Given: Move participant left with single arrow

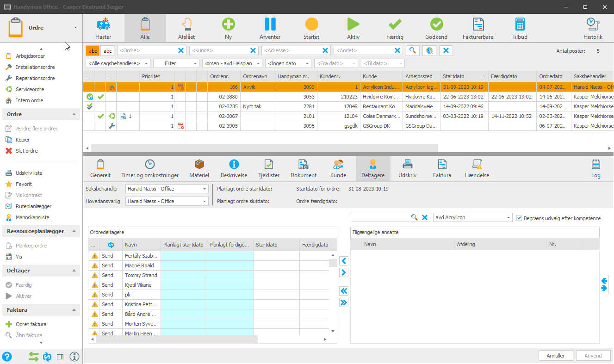Looking at the screenshot, I should point(344,261).
